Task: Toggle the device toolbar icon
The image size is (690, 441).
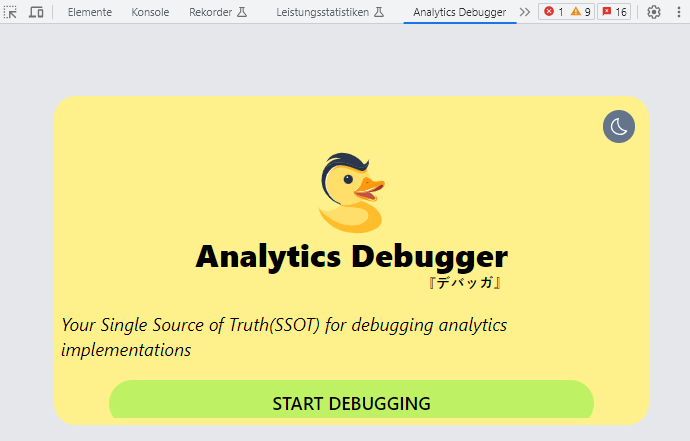Action: click(36, 12)
